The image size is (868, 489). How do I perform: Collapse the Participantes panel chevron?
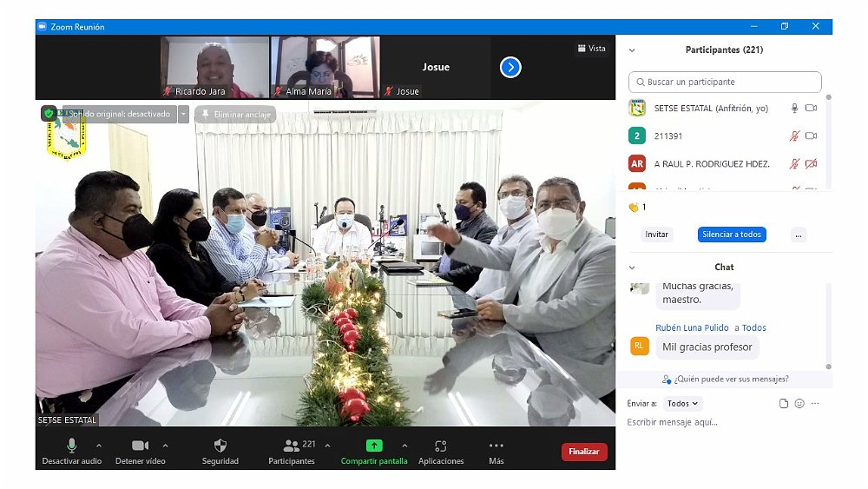point(632,50)
